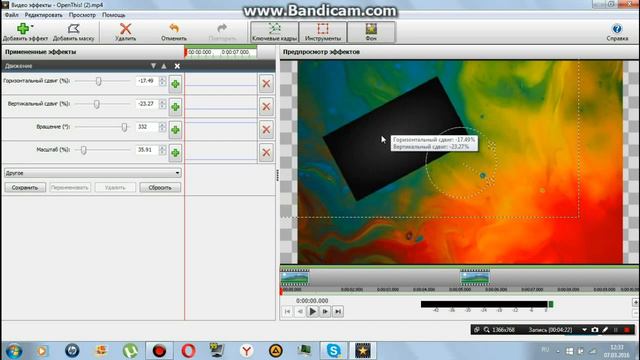Open Bandicam size dropdown arrow
This screenshot has height=360, width=640.
pos(584,330)
